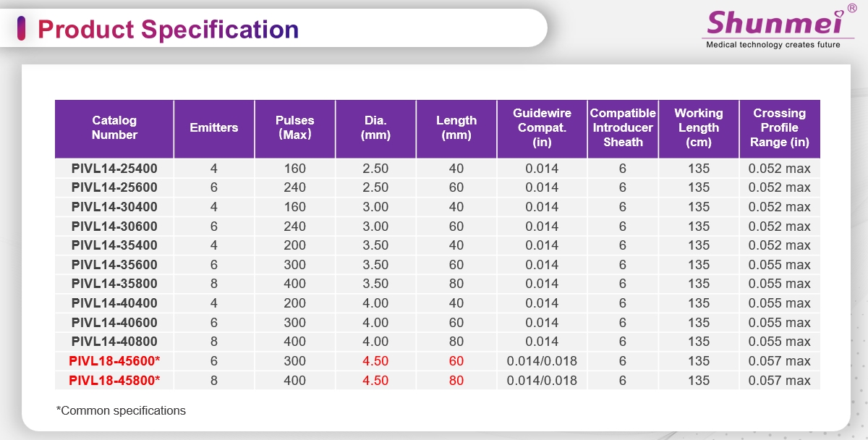The width and height of the screenshot is (868, 440).
Task: Click the Medical technology creates future tagline
Action: (x=773, y=45)
